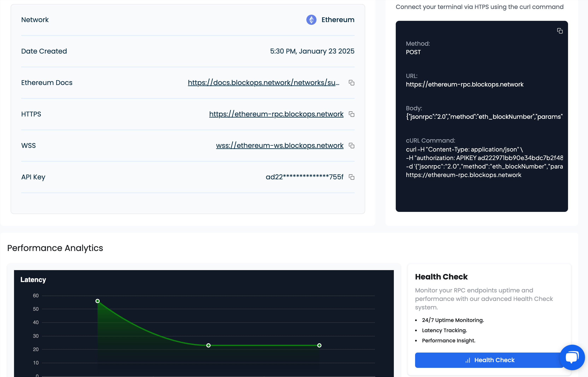
Task: Click 'Latency Tracking.' bullet
Action: pyautogui.click(x=444, y=330)
